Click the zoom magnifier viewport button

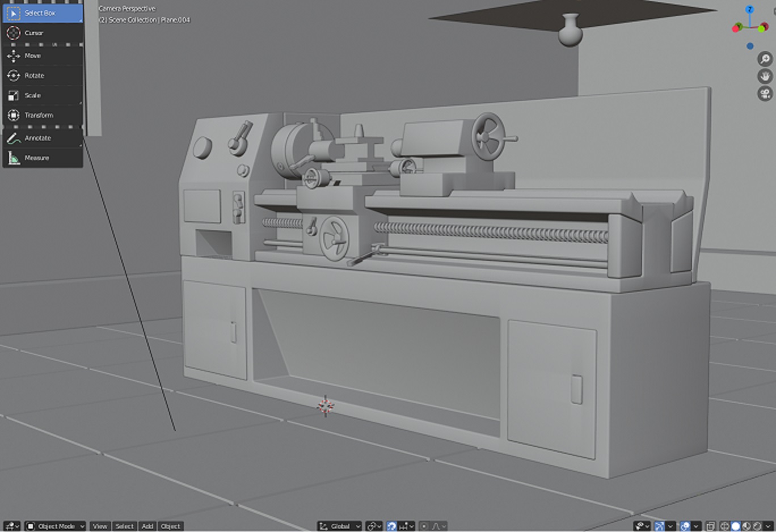pos(765,59)
